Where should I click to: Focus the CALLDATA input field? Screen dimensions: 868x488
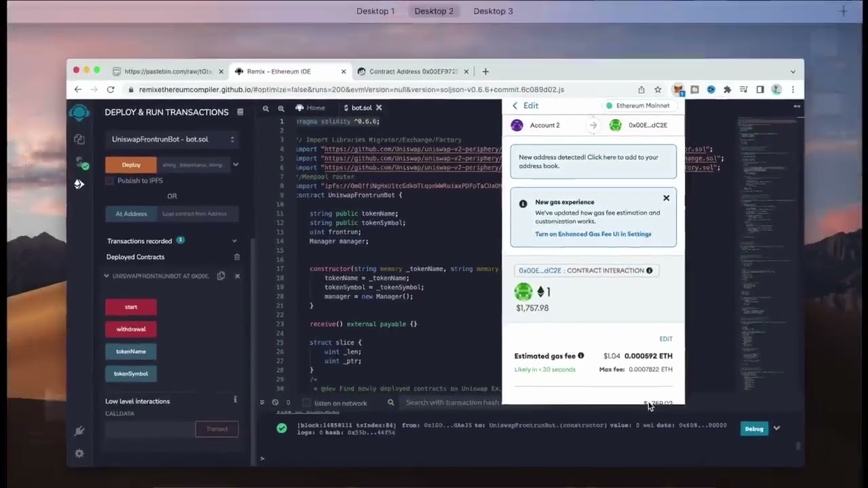149,429
